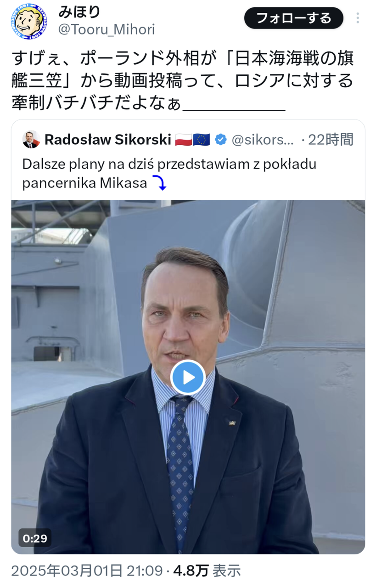The width and height of the screenshot is (376, 588).
Task: Open the Radosław Sikorski name in the quoted tweet
Action: pyautogui.click(x=108, y=140)
